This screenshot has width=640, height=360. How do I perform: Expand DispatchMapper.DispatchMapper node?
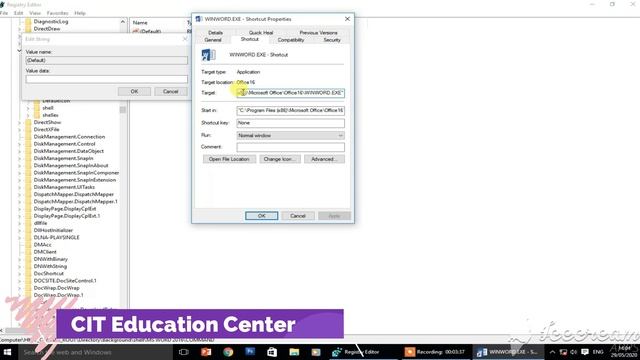(x=20, y=194)
